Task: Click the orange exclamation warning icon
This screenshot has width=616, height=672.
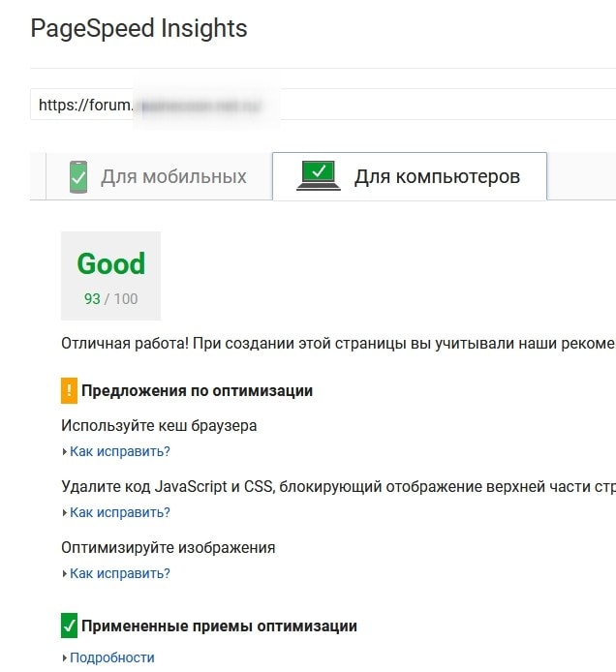Action: coord(69,390)
